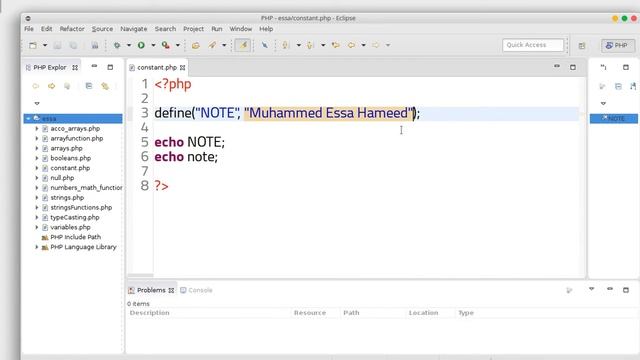Open the Run dropdown arrow

tap(153, 45)
